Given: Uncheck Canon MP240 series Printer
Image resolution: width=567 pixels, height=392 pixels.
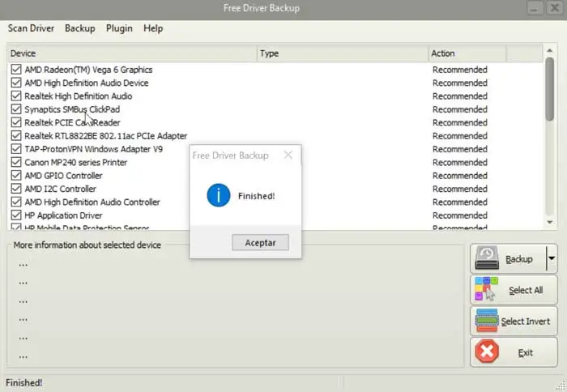Looking at the screenshot, I should click(x=16, y=162).
